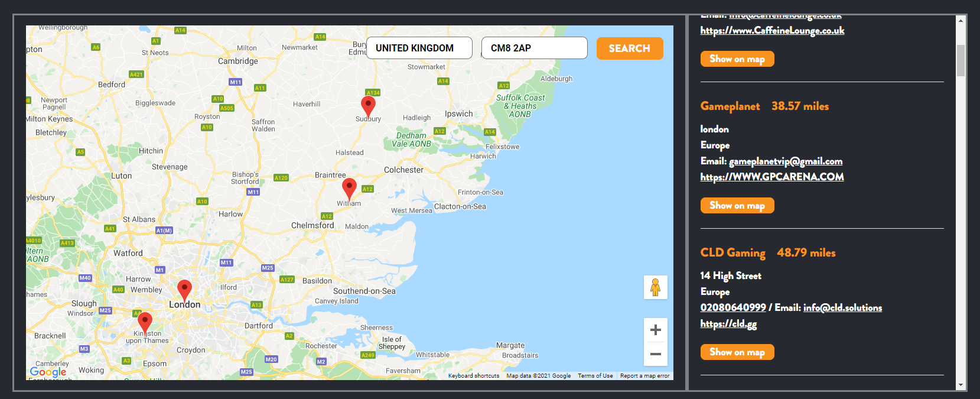Click the CM8 2AP postcode field
The image size is (980, 399).
click(533, 48)
